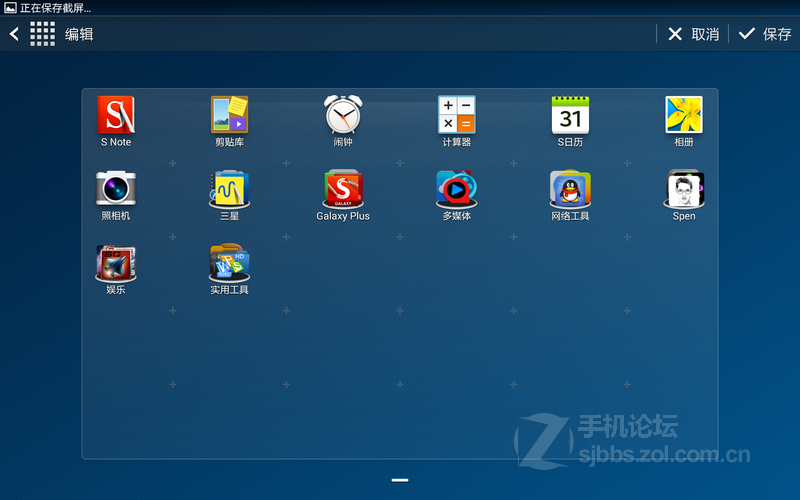Select the 相册 gallery icon
800x500 pixels.
684,115
